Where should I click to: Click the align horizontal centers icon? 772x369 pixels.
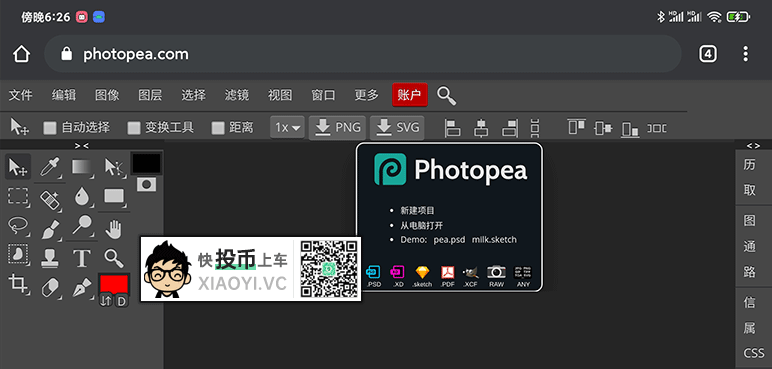tap(481, 128)
